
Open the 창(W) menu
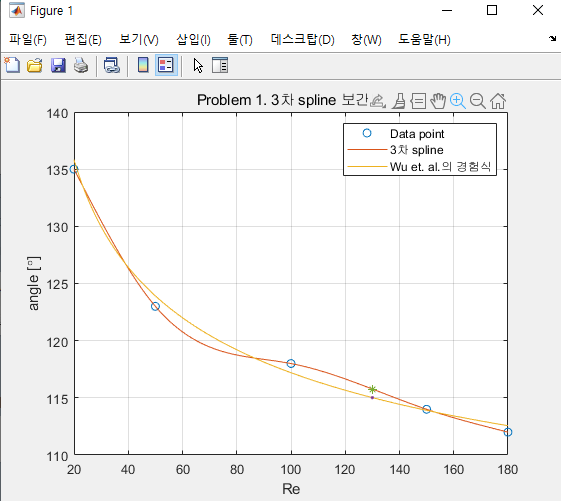click(366, 39)
